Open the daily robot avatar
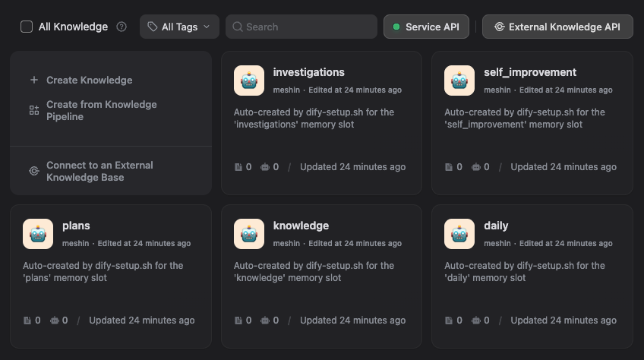This screenshot has width=644, height=360. (x=459, y=234)
